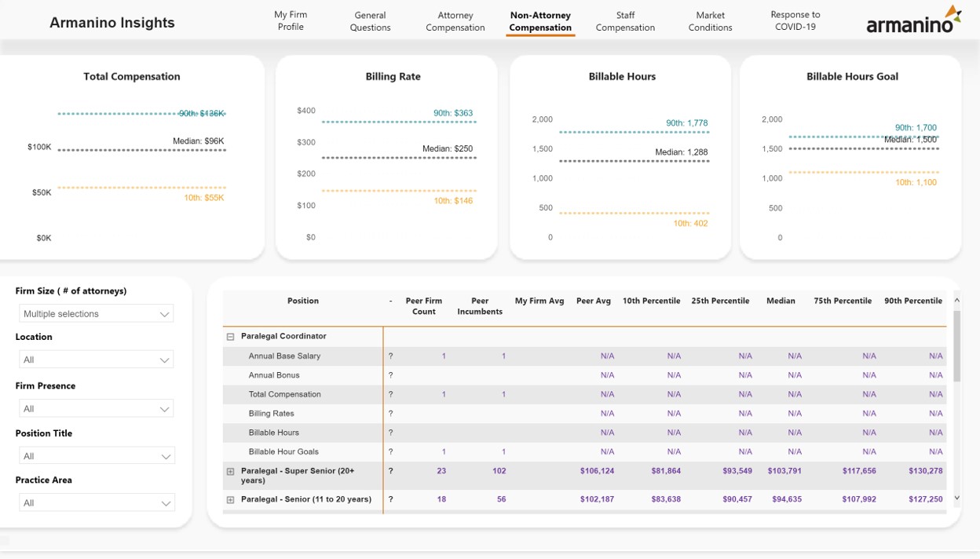Click the $103,791 median value
980x559 pixels.
click(784, 471)
